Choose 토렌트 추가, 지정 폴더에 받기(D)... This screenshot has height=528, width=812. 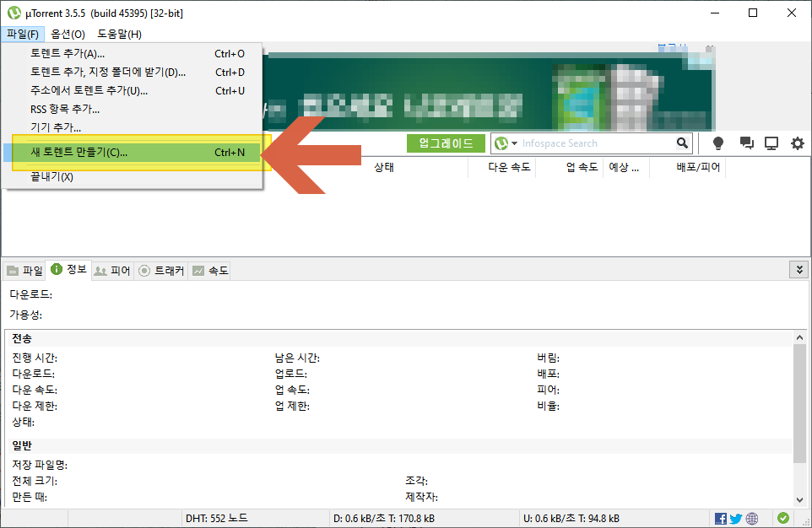(x=132, y=72)
